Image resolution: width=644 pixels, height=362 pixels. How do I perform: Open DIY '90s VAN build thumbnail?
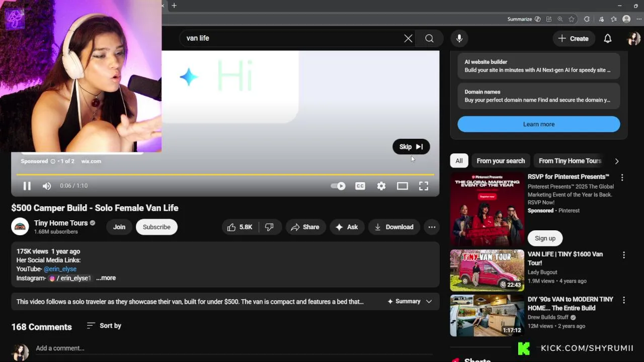click(x=487, y=316)
